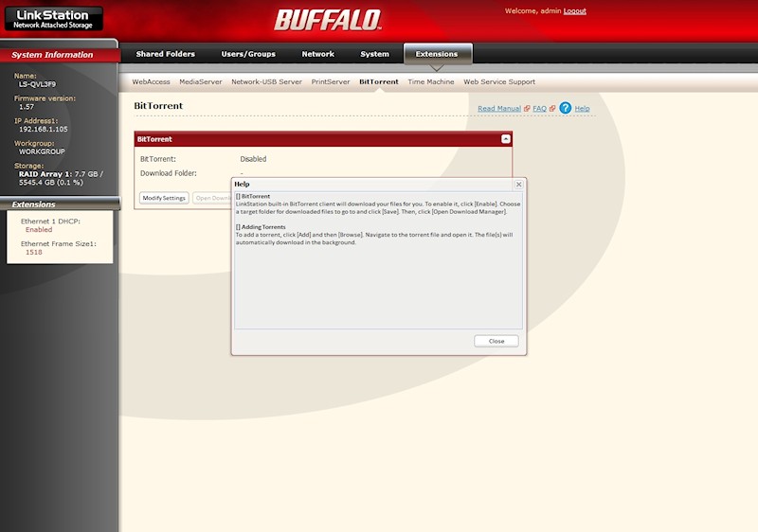Viewport: 758px width, 532px height.
Task: Collapse the BitTorrent panel
Action: point(506,139)
